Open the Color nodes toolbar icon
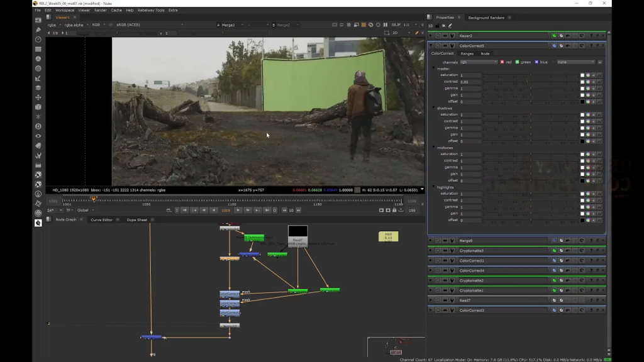Viewport: 644px width, 362px height. [38, 58]
